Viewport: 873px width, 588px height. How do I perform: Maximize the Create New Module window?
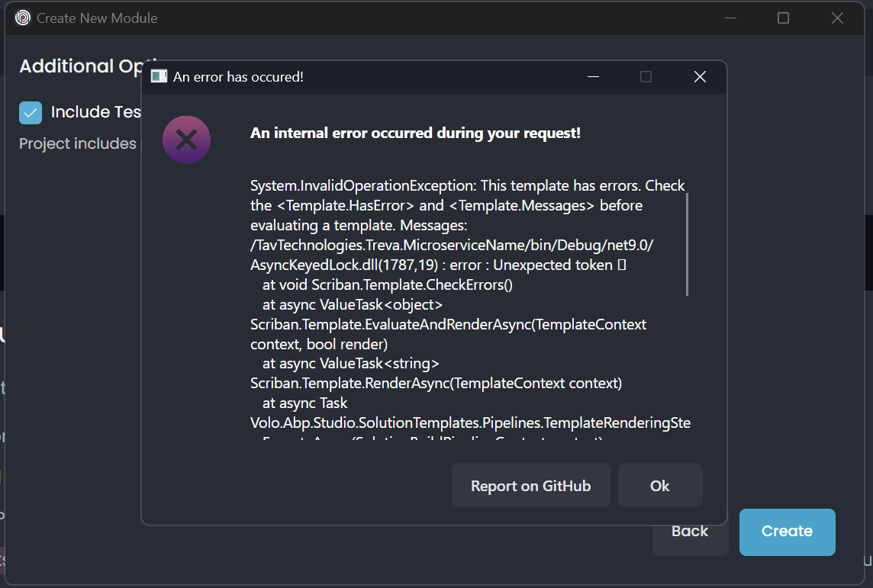click(x=783, y=18)
